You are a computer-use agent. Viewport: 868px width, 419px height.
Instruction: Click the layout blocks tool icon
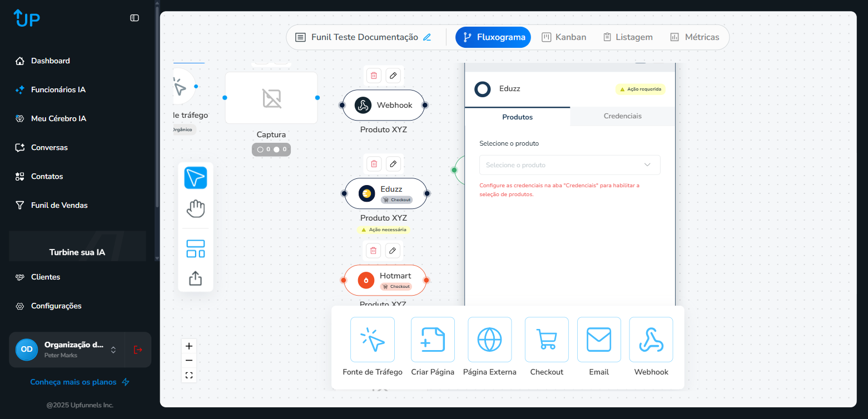tap(195, 248)
